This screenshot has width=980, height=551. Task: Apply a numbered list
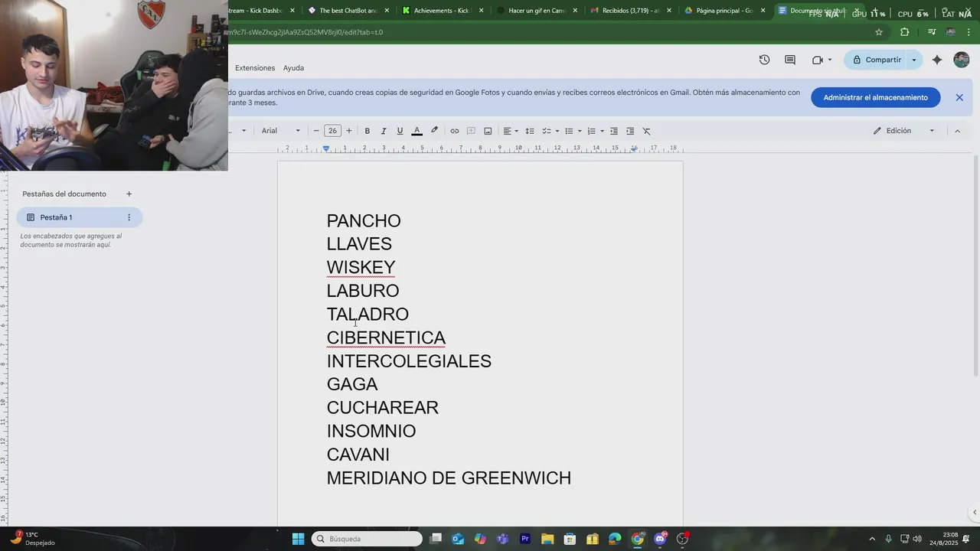[x=591, y=131]
